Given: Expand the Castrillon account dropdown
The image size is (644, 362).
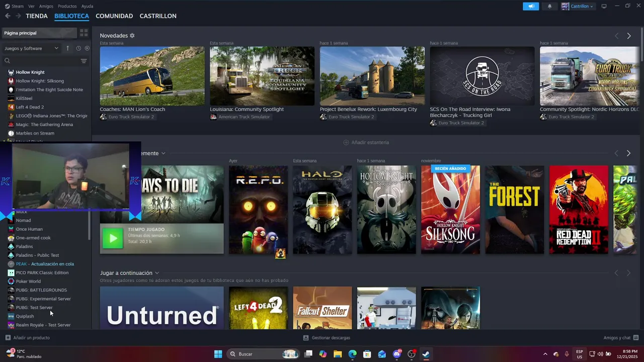Looking at the screenshot, I should pos(577,6).
